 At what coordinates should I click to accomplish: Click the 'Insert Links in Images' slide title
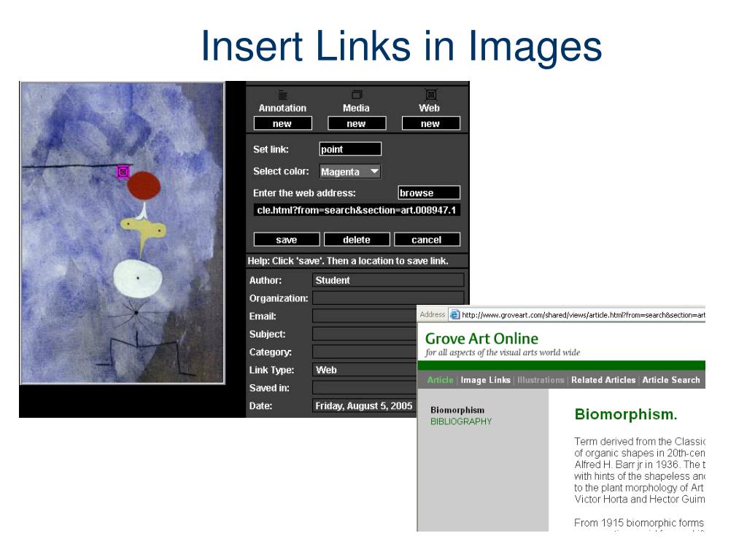click(x=402, y=47)
